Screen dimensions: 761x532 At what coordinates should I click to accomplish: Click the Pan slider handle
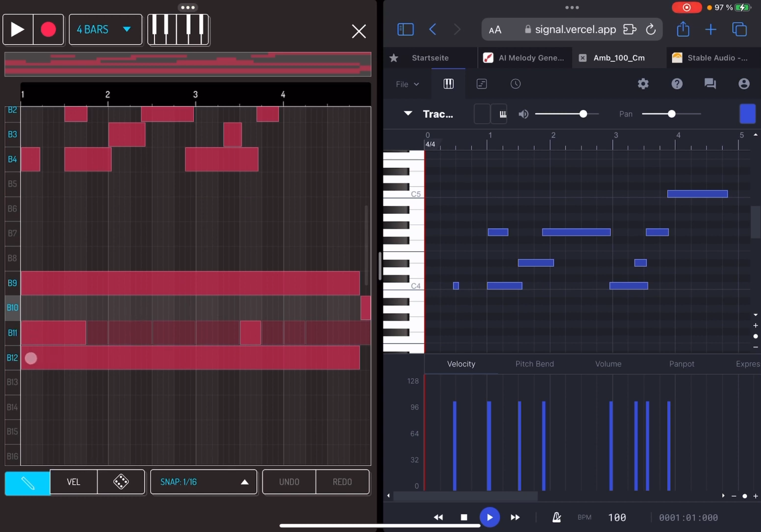point(671,114)
